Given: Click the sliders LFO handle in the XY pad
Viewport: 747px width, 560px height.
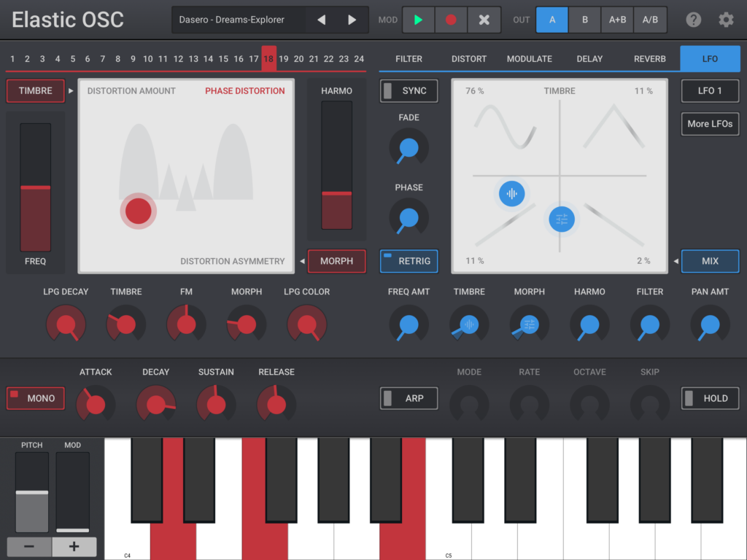Looking at the screenshot, I should click(562, 219).
